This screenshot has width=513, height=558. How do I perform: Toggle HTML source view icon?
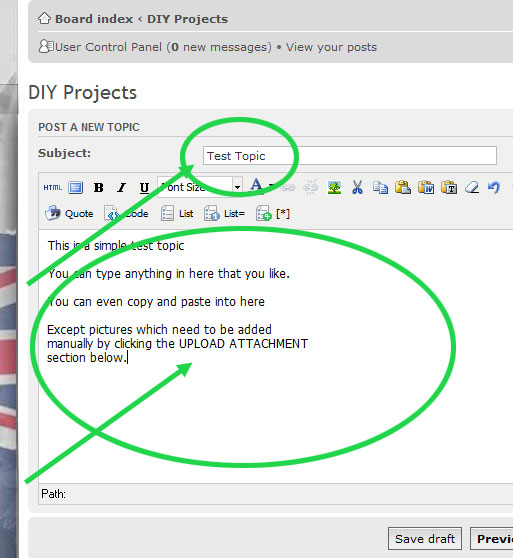point(53,188)
